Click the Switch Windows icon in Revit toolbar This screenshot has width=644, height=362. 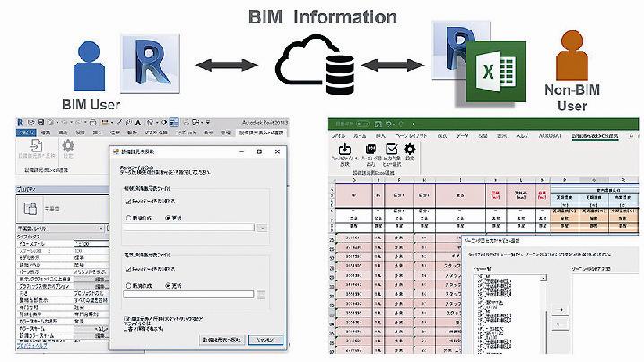coord(196,122)
